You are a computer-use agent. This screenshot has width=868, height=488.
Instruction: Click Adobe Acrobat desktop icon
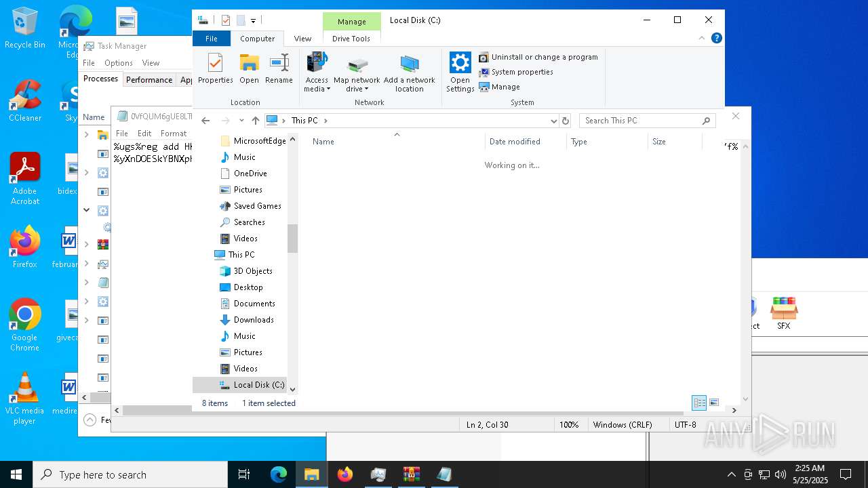pos(25,179)
